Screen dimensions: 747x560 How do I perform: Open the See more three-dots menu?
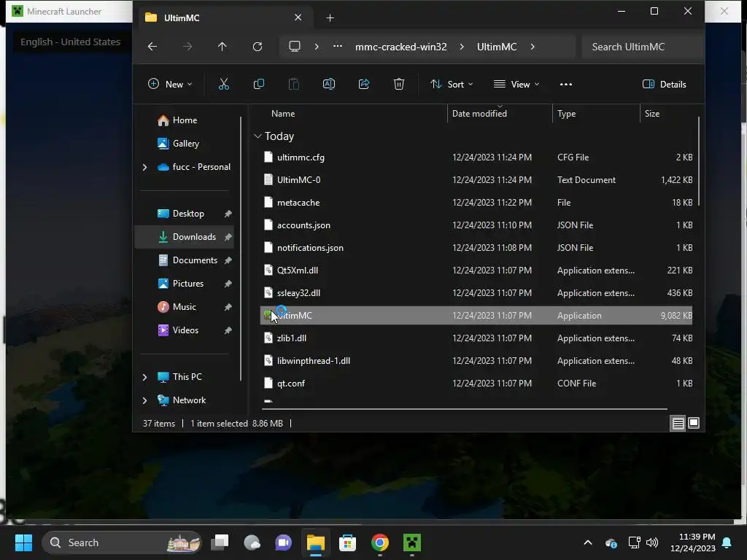point(566,85)
